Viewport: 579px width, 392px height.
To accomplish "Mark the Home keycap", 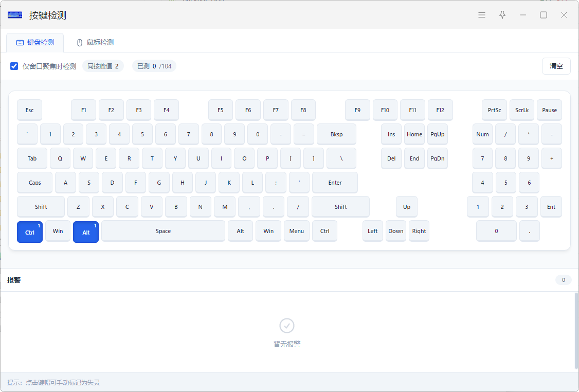I will pos(414,134).
